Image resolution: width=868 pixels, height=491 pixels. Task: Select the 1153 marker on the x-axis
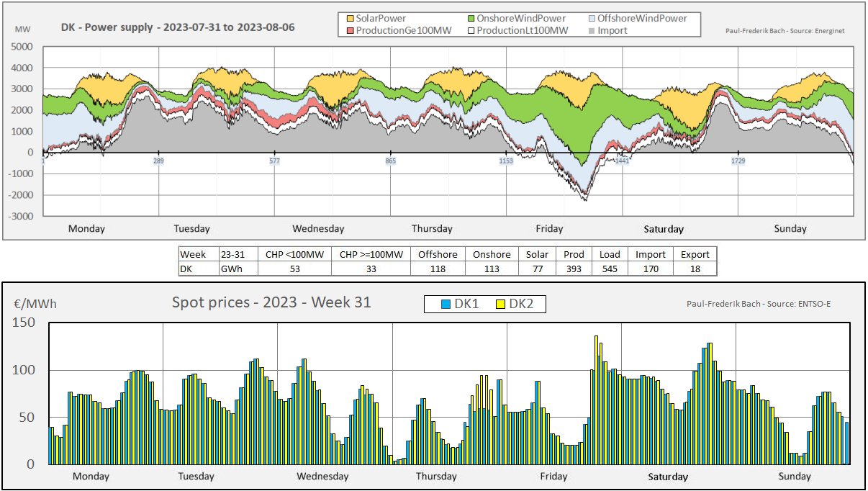click(x=506, y=161)
